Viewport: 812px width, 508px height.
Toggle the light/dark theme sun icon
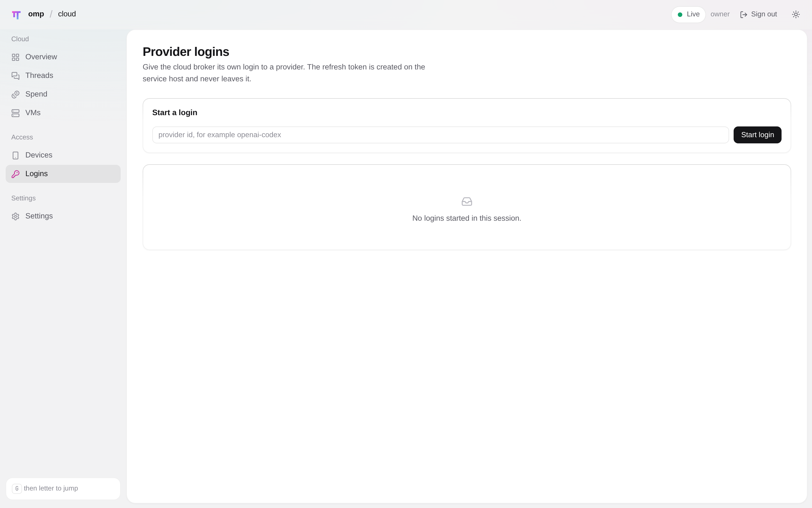click(796, 14)
